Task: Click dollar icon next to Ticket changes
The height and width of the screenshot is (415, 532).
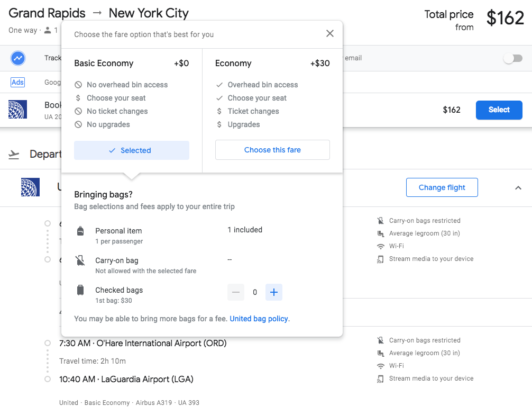Action: pyautogui.click(x=219, y=111)
